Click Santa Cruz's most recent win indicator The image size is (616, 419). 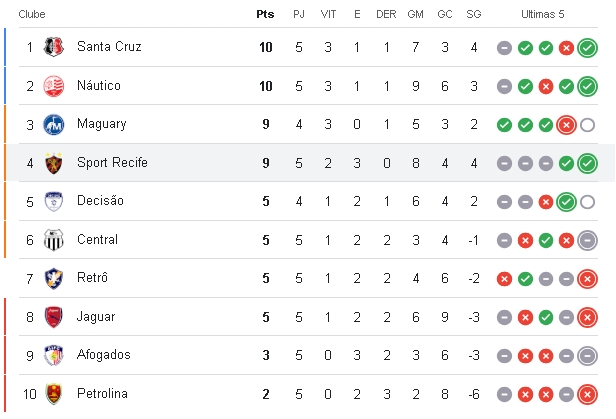click(587, 48)
